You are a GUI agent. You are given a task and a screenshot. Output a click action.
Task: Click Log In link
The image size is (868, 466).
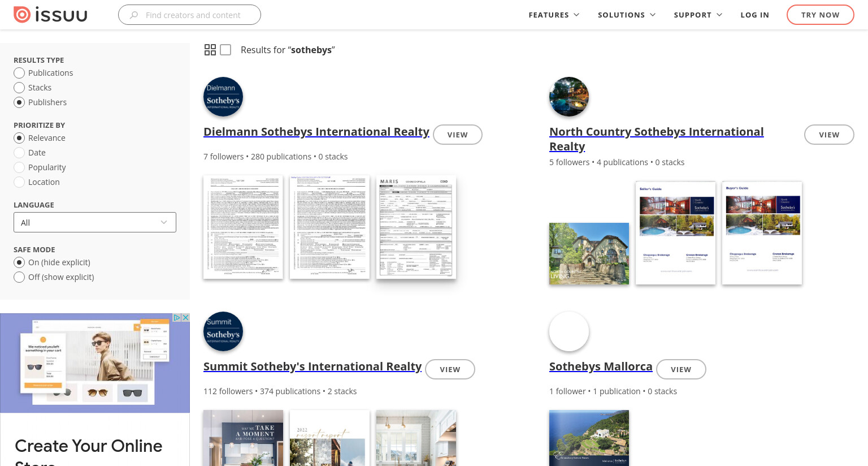click(x=755, y=15)
